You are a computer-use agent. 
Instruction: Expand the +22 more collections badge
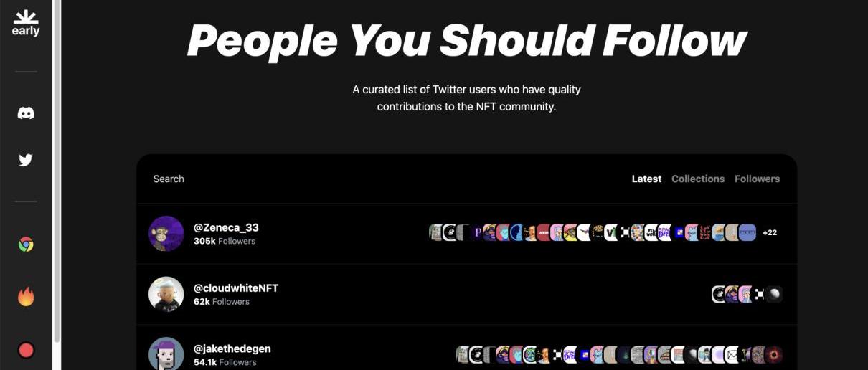tap(770, 232)
